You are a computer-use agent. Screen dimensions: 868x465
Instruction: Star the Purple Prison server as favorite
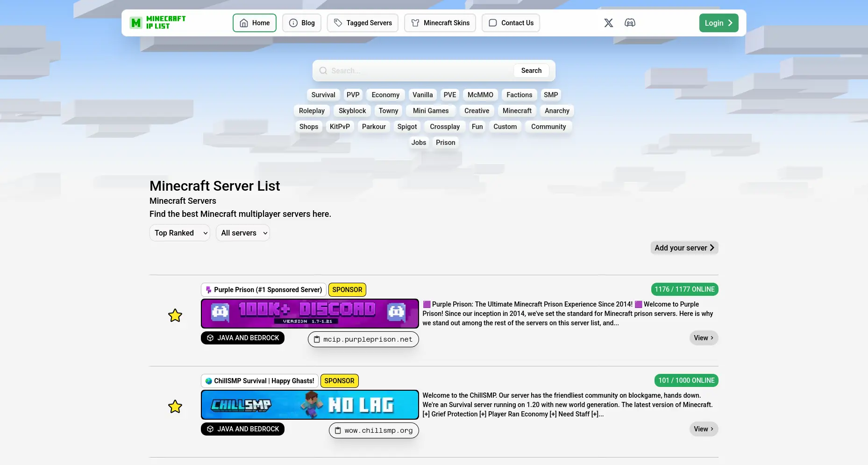[175, 315]
